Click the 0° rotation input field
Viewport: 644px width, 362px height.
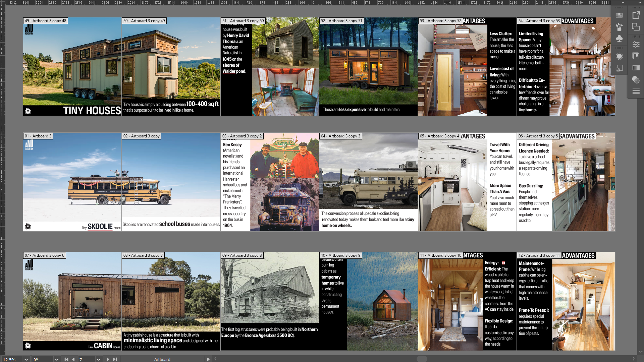(x=43, y=359)
